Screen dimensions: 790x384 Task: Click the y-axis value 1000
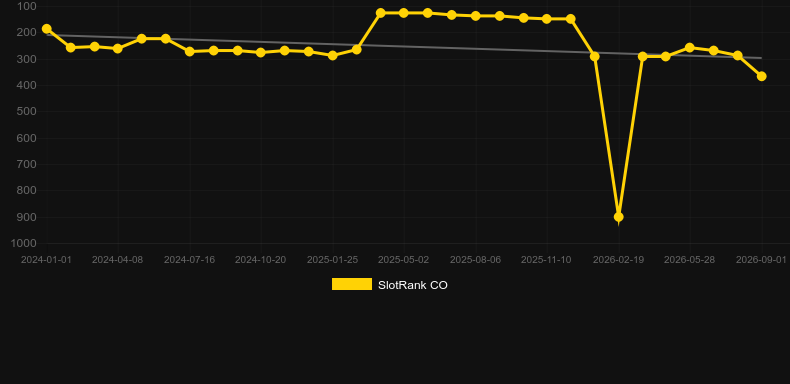click(24, 243)
